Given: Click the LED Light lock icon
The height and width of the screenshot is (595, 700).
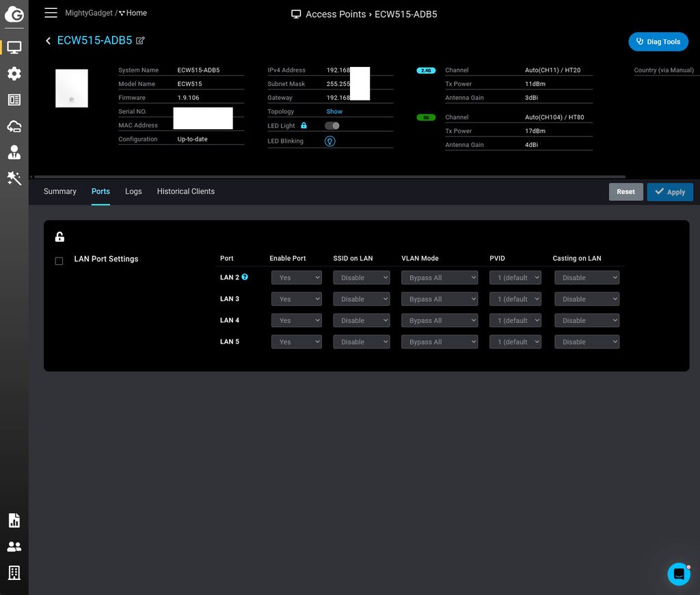Looking at the screenshot, I should [x=304, y=125].
